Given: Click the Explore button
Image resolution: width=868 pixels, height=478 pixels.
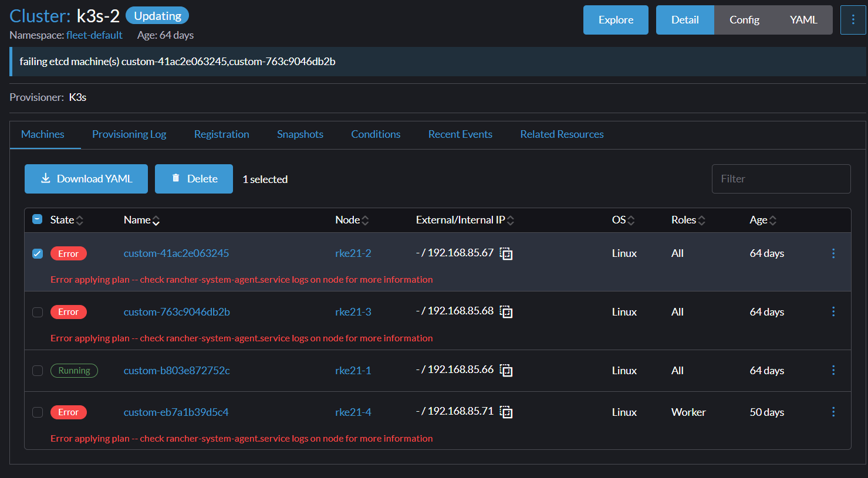Looking at the screenshot, I should point(616,20).
